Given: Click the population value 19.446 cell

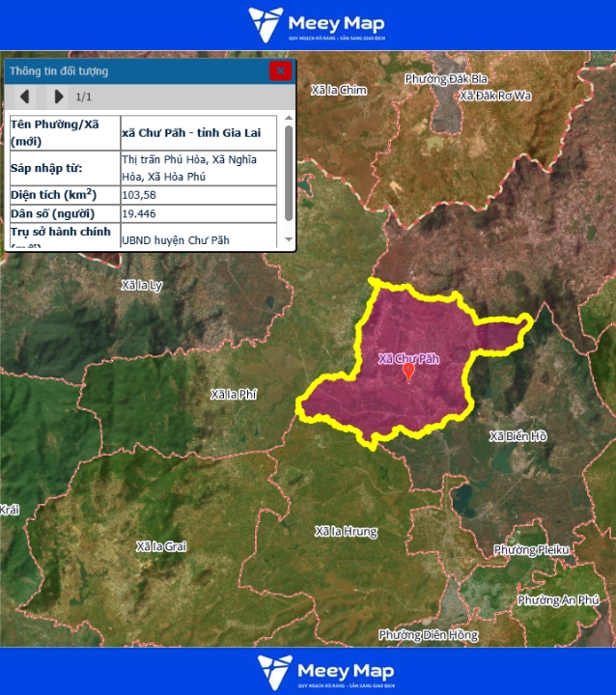Looking at the screenshot, I should (198, 212).
